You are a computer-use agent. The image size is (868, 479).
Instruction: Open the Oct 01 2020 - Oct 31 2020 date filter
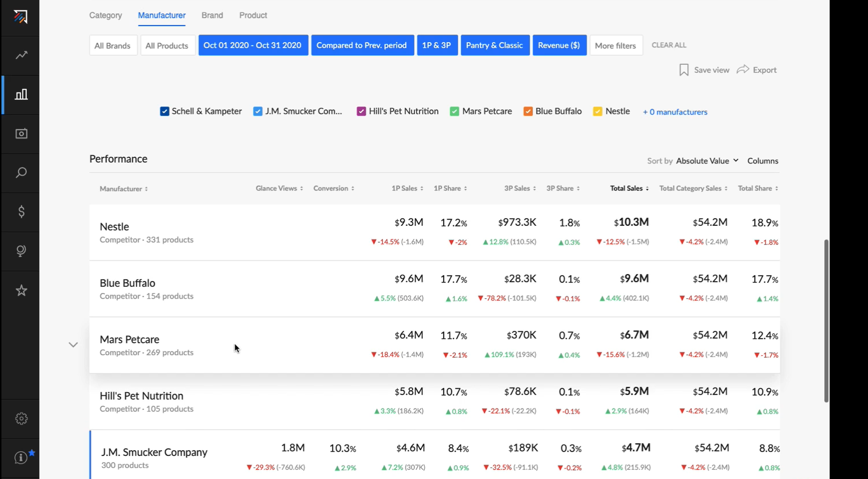pos(253,45)
